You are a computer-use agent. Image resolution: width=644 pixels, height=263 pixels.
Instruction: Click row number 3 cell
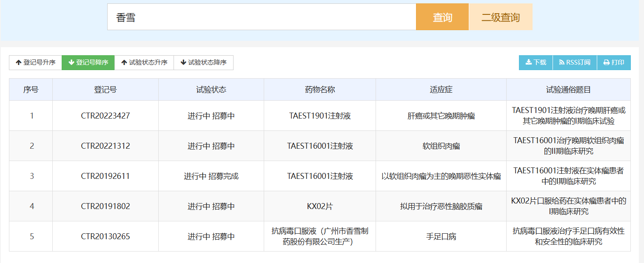coord(31,176)
